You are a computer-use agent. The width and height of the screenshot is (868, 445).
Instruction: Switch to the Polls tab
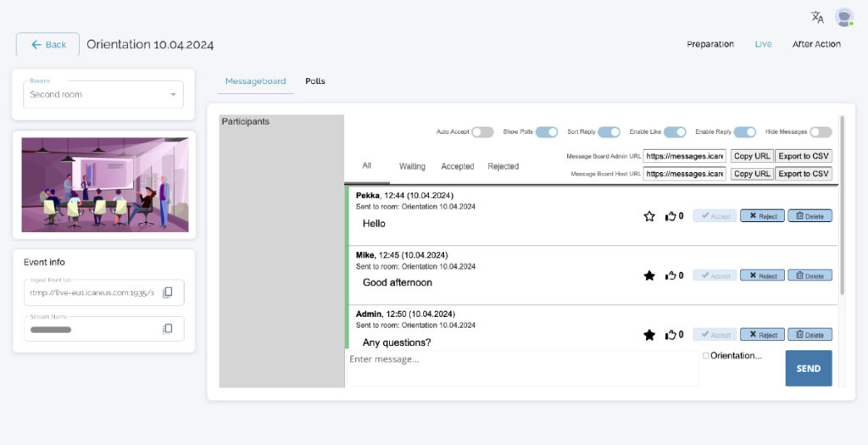coord(315,81)
